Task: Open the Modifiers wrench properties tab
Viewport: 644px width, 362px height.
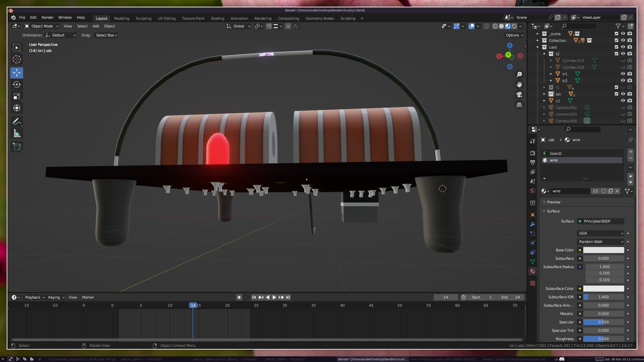Action: 532,224
